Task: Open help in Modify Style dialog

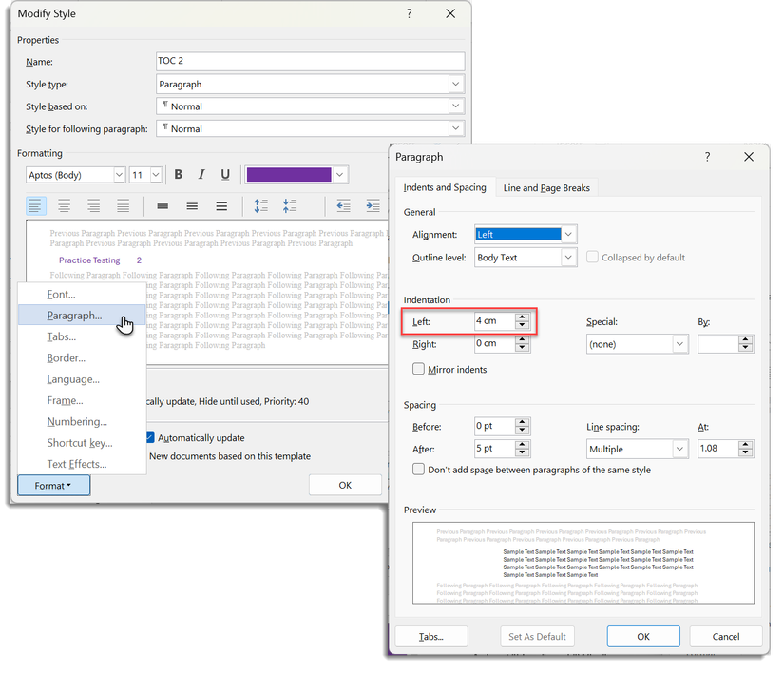Action: (409, 13)
